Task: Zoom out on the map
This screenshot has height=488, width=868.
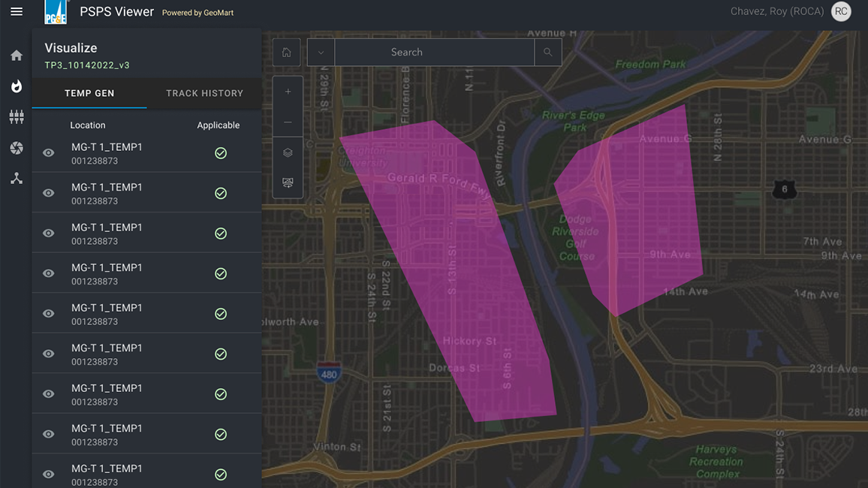Action: [288, 122]
